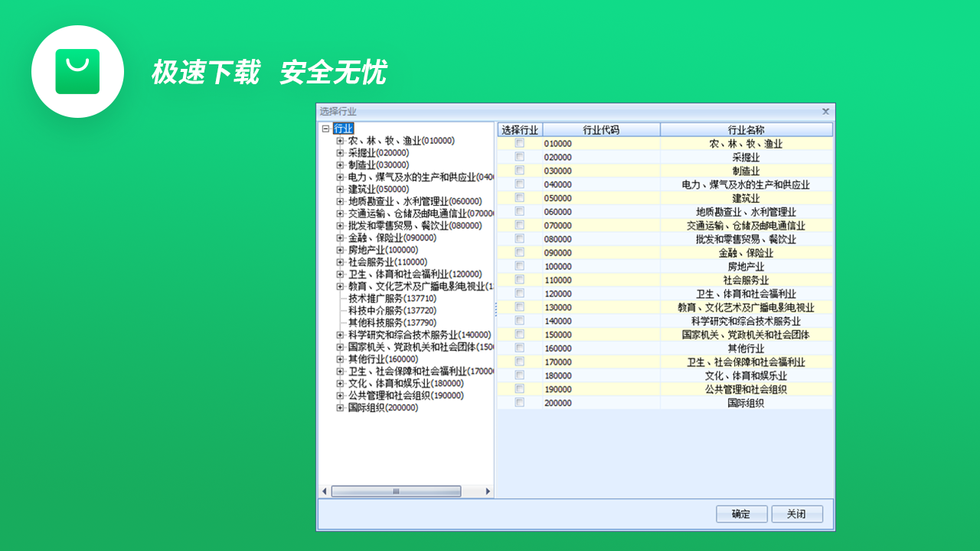This screenshot has height=551, width=980.
Task: Expand the 国际组织(200000) tree node
Action: (339, 408)
